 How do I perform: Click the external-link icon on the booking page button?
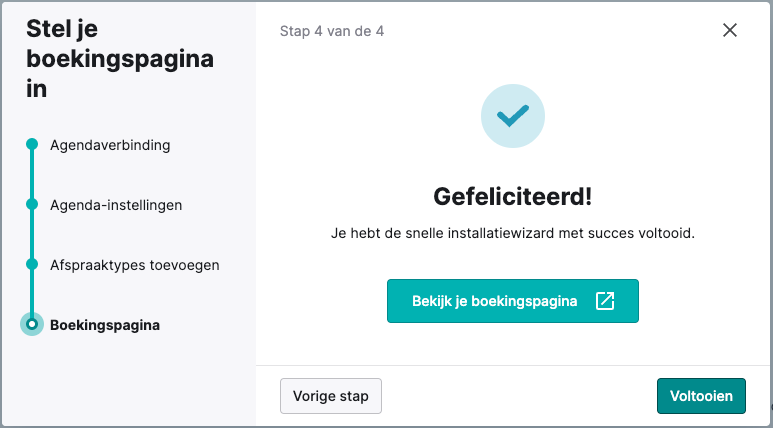point(605,301)
